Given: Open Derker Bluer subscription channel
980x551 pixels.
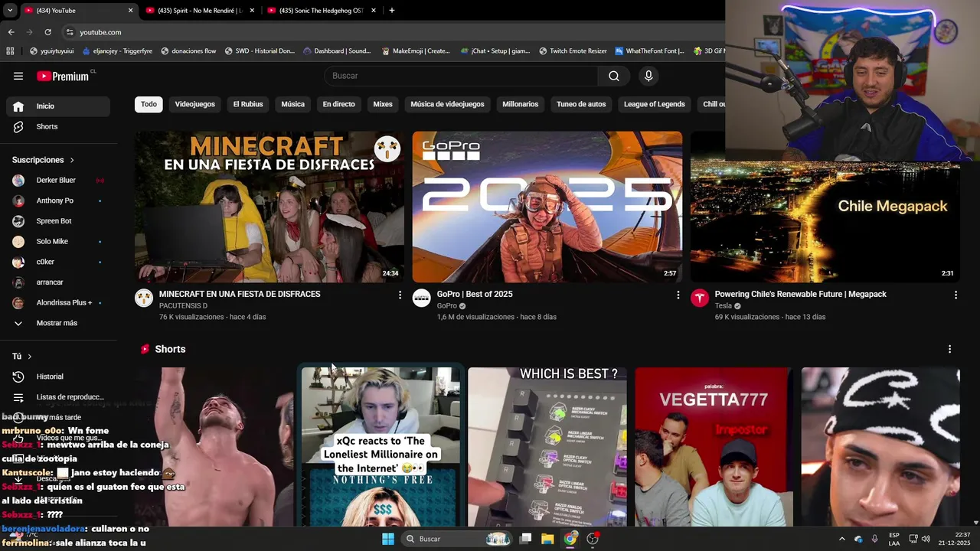Looking at the screenshot, I should click(58, 181).
